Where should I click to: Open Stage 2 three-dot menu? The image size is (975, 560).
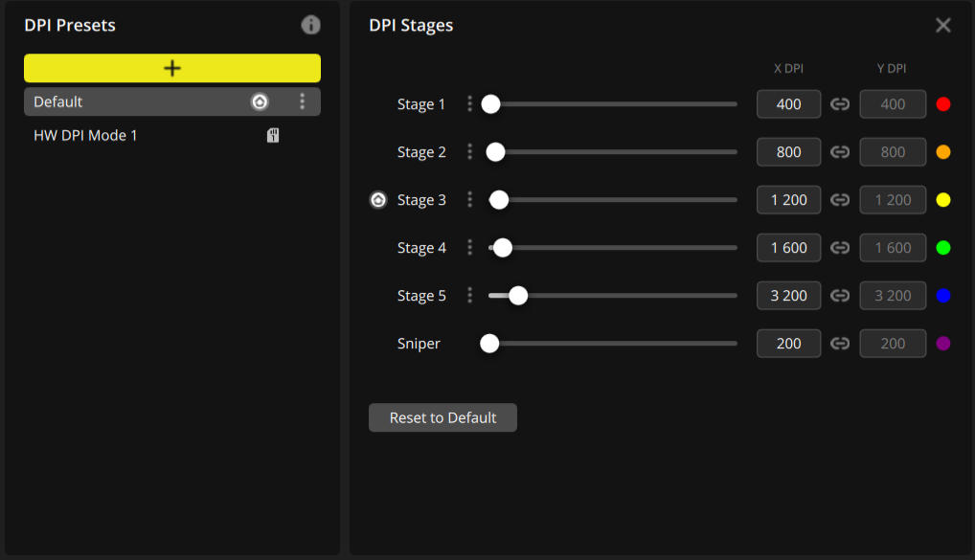[x=469, y=152]
